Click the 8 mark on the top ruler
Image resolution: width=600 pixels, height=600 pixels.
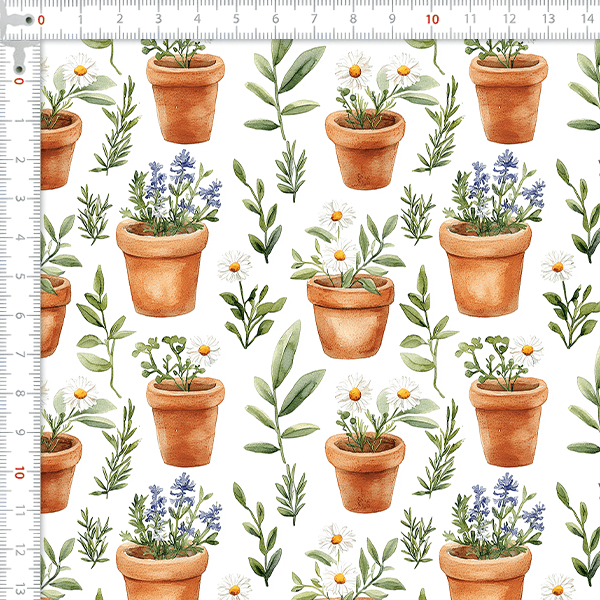[x=353, y=18]
